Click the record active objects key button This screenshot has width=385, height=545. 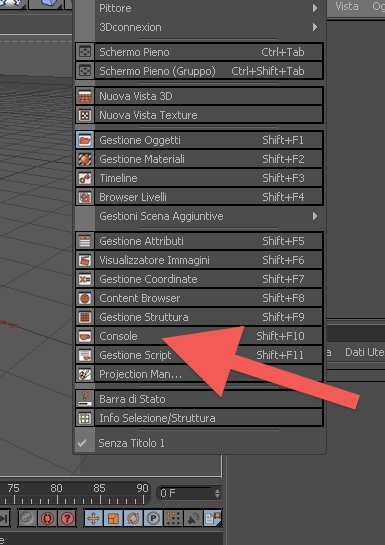coord(27,519)
